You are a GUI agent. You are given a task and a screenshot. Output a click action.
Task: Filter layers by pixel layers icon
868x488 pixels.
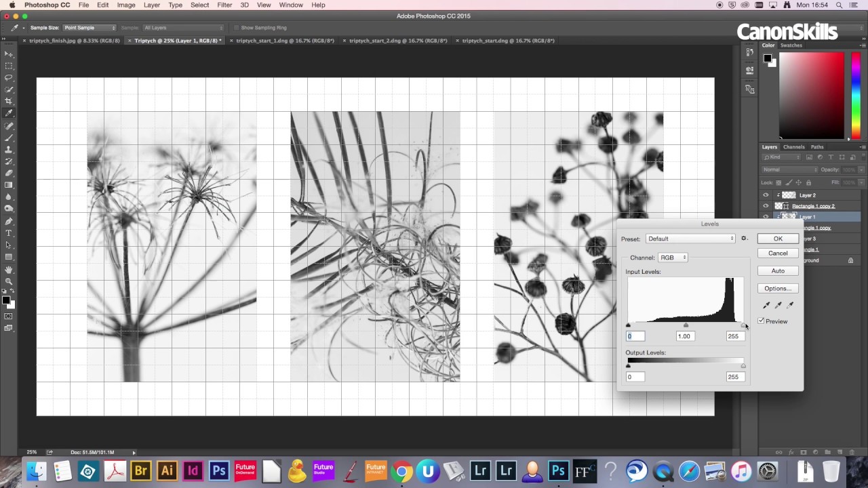tap(809, 157)
